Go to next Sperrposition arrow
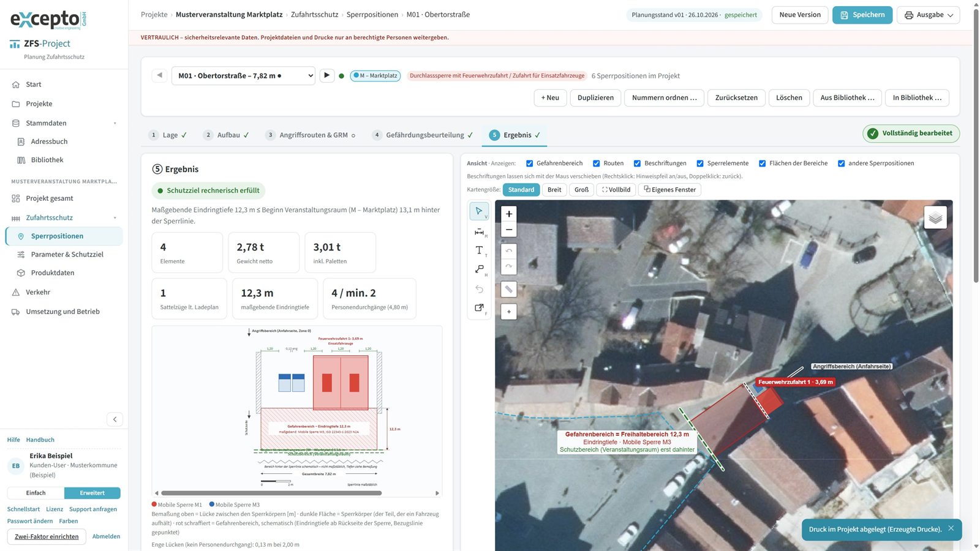Screen dimensions: 980x551 [326, 75]
